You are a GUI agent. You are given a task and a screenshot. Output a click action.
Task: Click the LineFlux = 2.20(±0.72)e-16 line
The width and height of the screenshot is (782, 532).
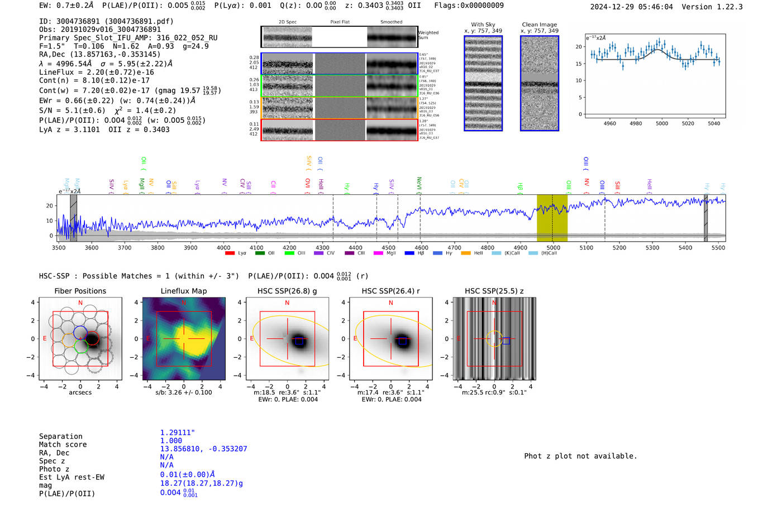[x=97, y=72]
